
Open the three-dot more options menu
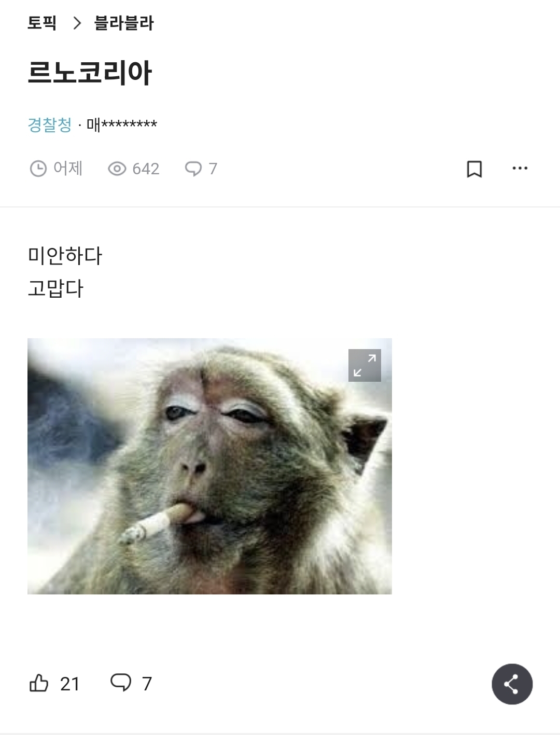pyautogui.click(x=520, y=168)
